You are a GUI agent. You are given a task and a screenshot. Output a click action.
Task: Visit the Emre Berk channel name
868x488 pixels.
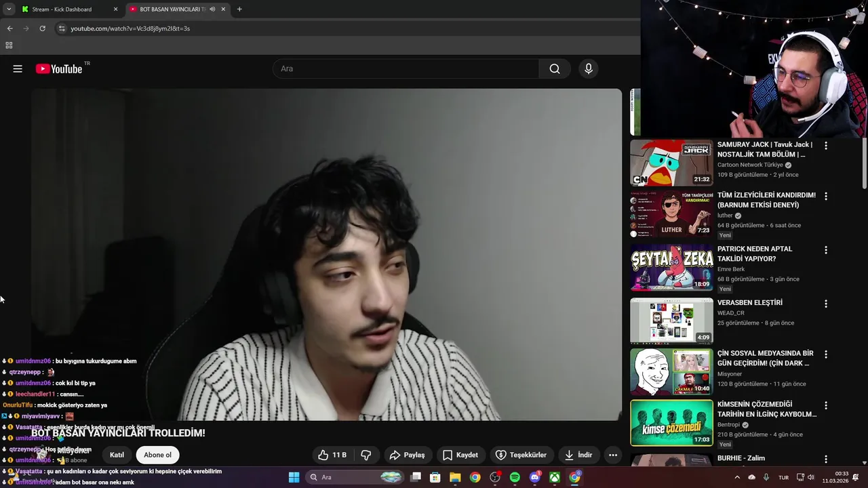click(731, 269)
